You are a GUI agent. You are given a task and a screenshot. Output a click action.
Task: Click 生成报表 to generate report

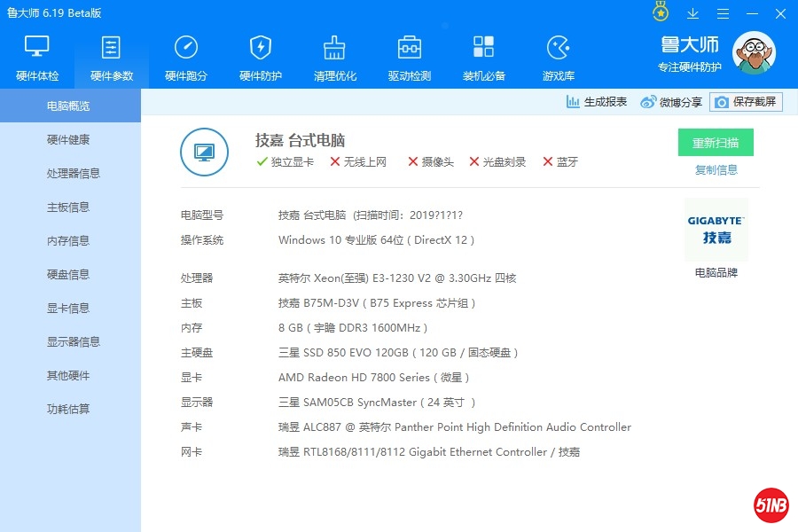point(597,102)
